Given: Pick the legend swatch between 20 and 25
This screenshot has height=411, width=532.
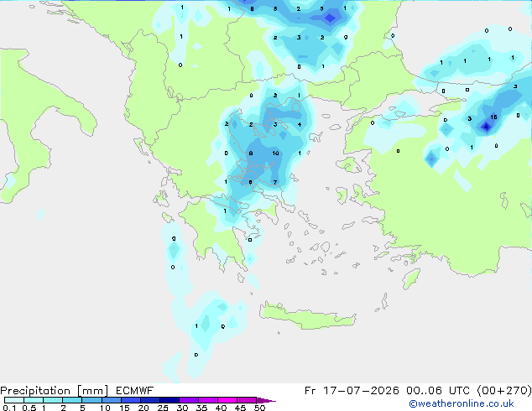Looking at the screenshot, I should [149, 400].
